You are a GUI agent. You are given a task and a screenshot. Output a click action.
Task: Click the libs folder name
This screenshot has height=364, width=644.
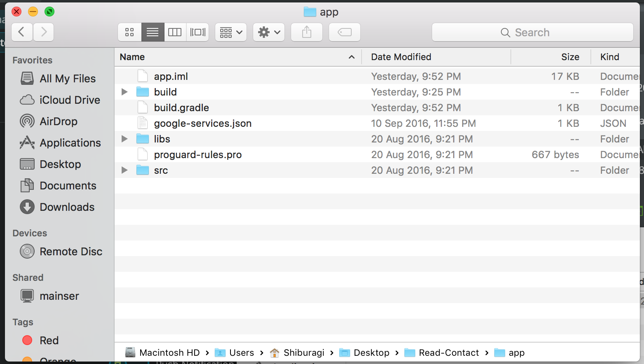pyautogui.click(x=162, y=139)
